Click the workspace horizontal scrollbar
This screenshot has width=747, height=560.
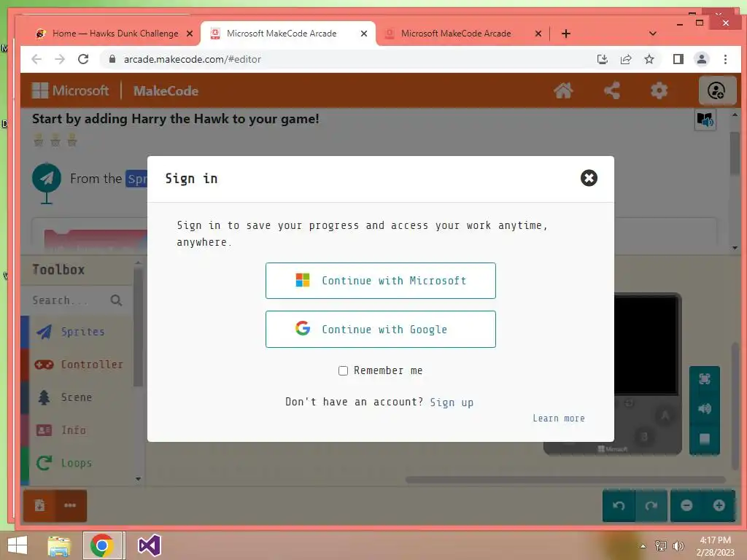point(565,480)
